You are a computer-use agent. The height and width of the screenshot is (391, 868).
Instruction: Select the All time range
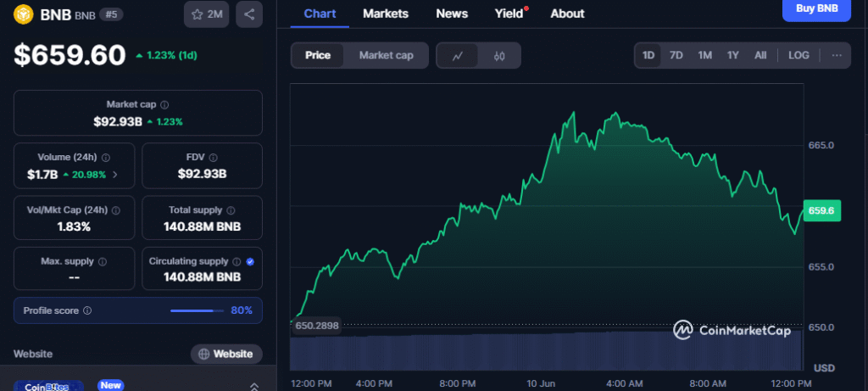pos(760,55)
